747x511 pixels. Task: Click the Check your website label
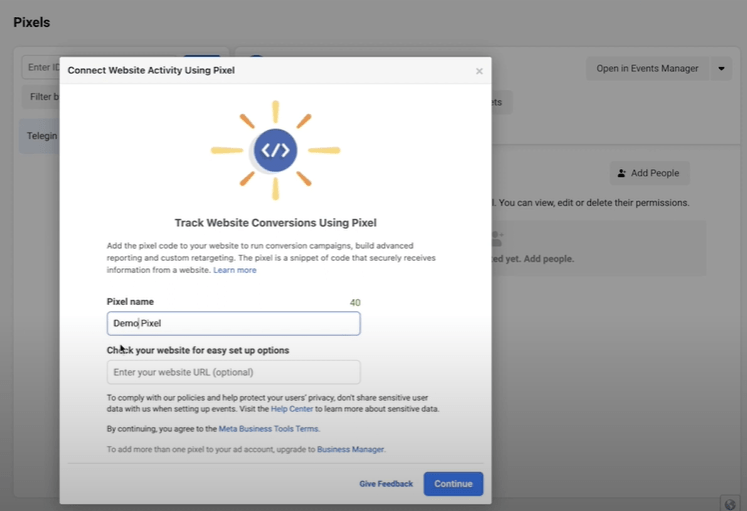click(x=198, y=350)
